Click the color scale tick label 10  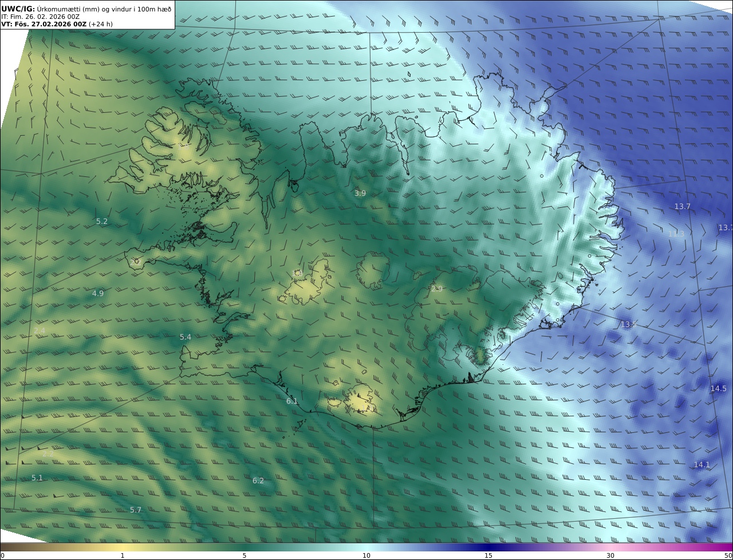366,555
